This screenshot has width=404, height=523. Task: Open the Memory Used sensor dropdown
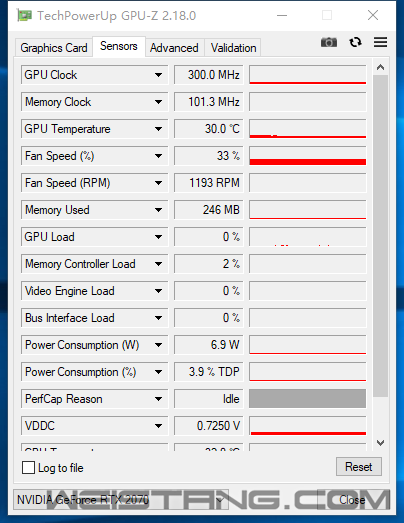(x=158, y=210)
